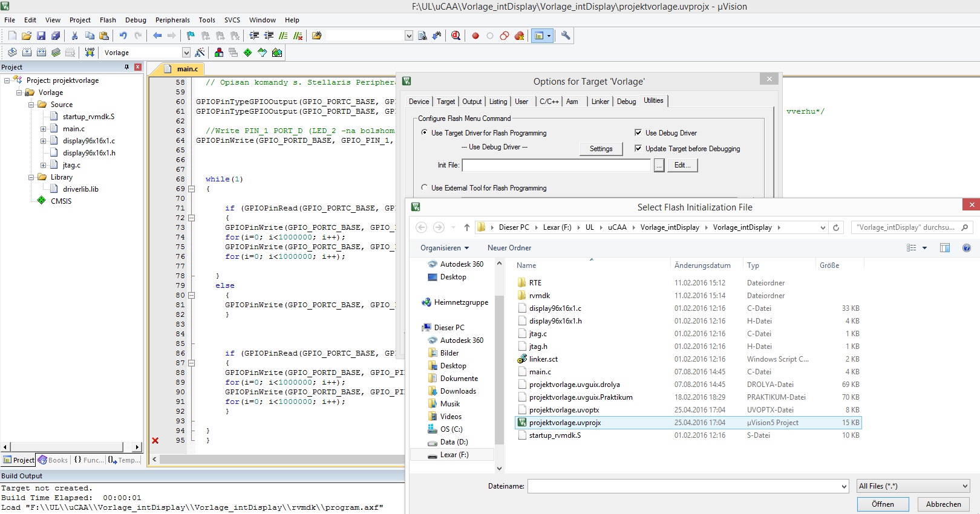980x514 pixels.
Task: Open Configuration wrench icon
Action: point(566,36)
